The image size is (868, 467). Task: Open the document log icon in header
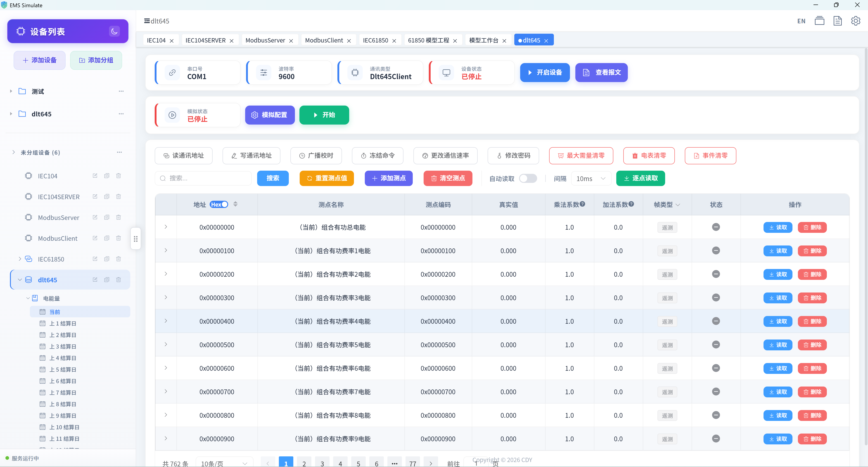[837, 21]
